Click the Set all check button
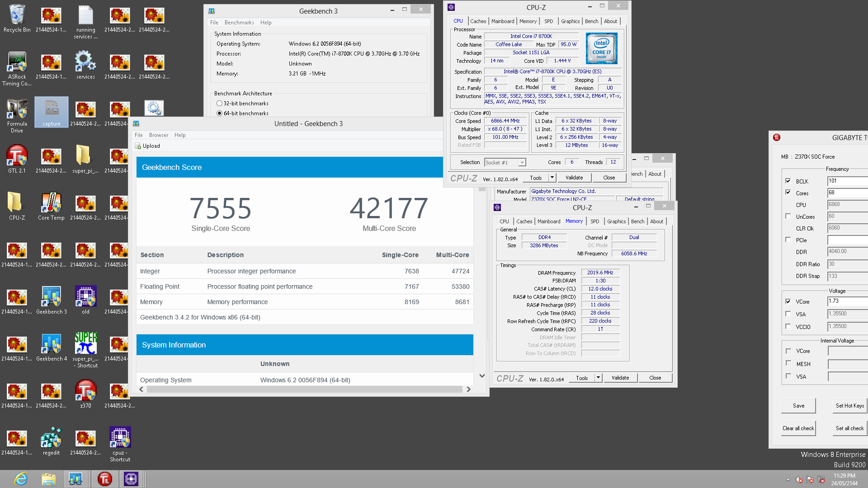The image size is (868, 488). coord(850,428)
